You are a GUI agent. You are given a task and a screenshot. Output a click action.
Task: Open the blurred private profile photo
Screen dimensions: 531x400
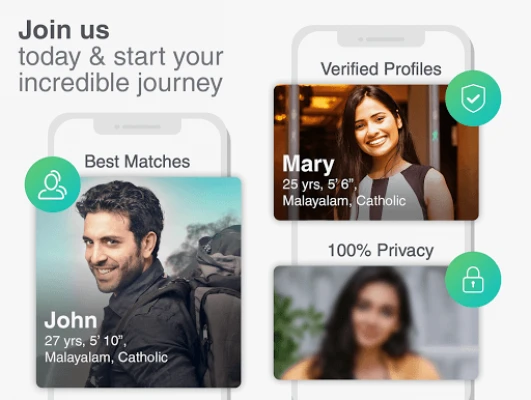tap(376, 322)
